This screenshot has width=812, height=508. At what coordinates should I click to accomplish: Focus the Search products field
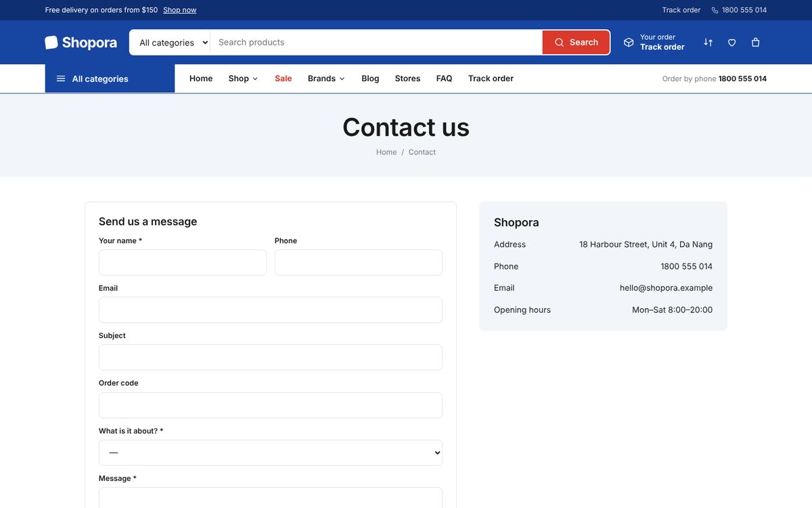[x=376, y=42]
